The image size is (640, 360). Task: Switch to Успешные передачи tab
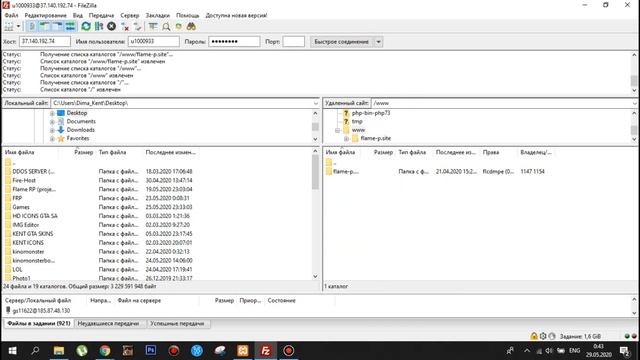178,323
